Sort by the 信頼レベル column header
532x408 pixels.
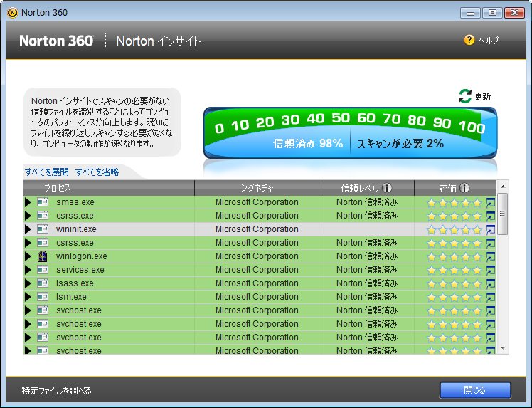click(x=368, y=188)
